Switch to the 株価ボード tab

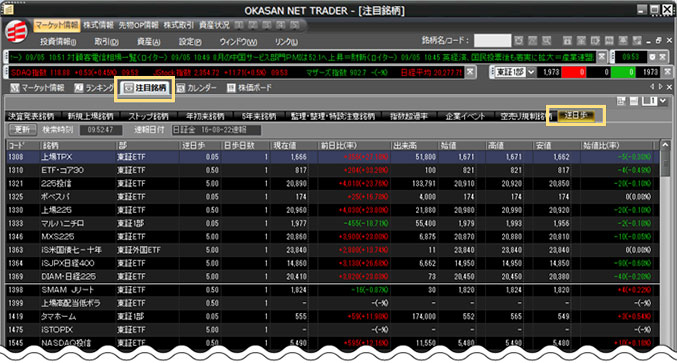(250, 88)
